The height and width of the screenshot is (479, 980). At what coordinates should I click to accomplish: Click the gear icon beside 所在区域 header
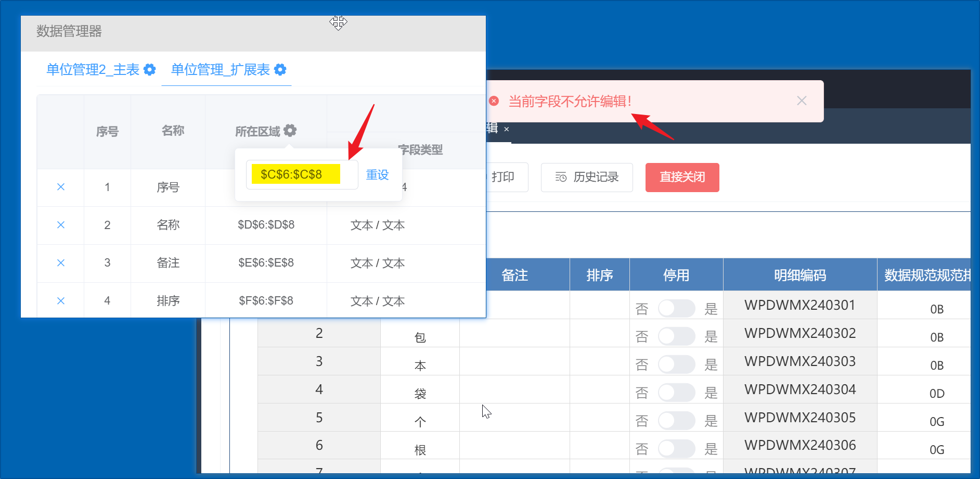[290, 131]
